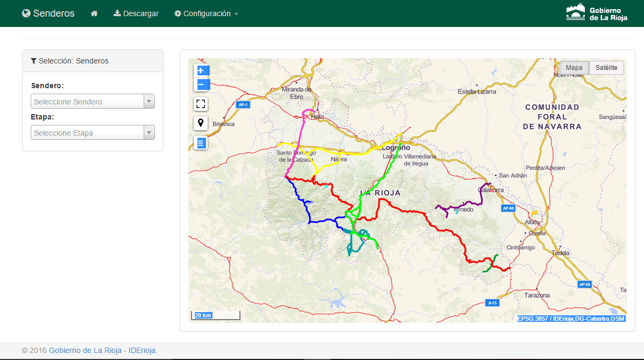Toggle full screen map view
This screenshot has height=360, width=644.
tap(201, 104)
